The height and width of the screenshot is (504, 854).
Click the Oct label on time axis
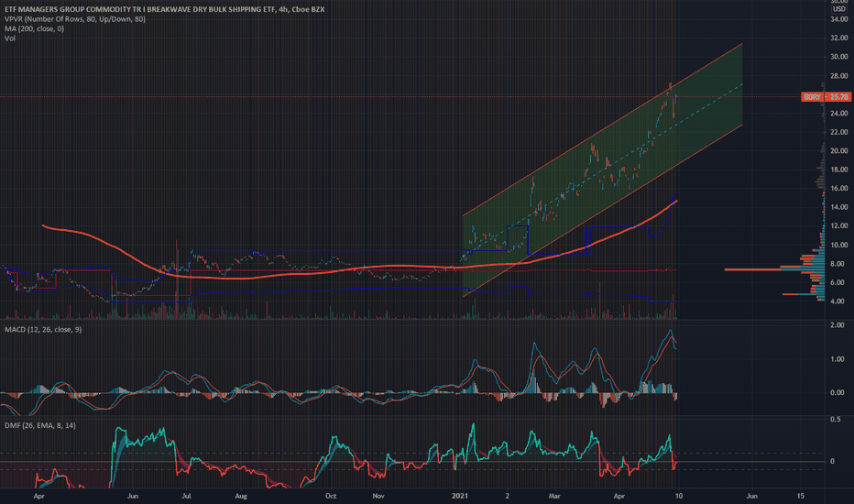[x=331, y=497]
